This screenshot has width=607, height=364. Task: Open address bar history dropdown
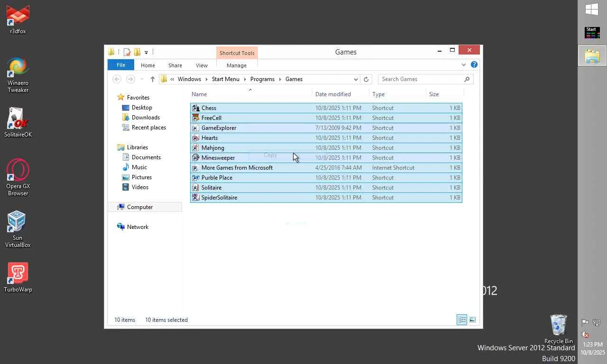(x=356, y=79)
